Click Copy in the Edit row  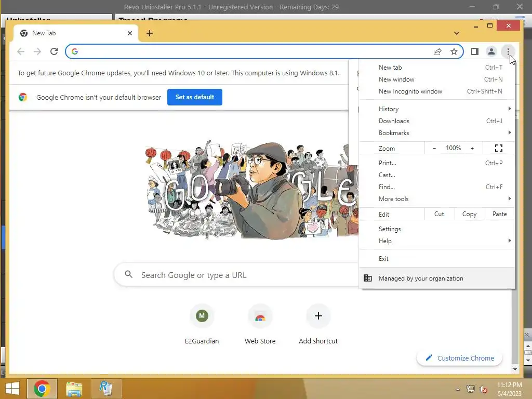469,214
